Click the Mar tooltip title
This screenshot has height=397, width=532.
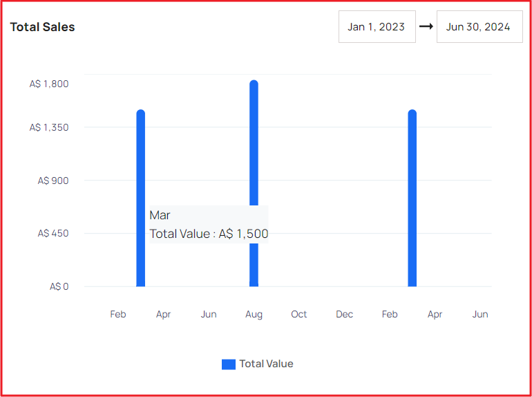coord(160,215)
